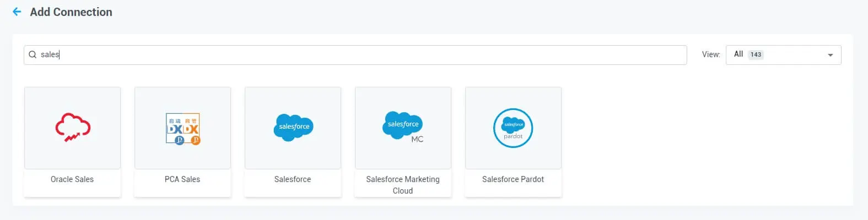
Task: Click the back arrow icon
Action: pyautogui.click(x=17, y=12)
